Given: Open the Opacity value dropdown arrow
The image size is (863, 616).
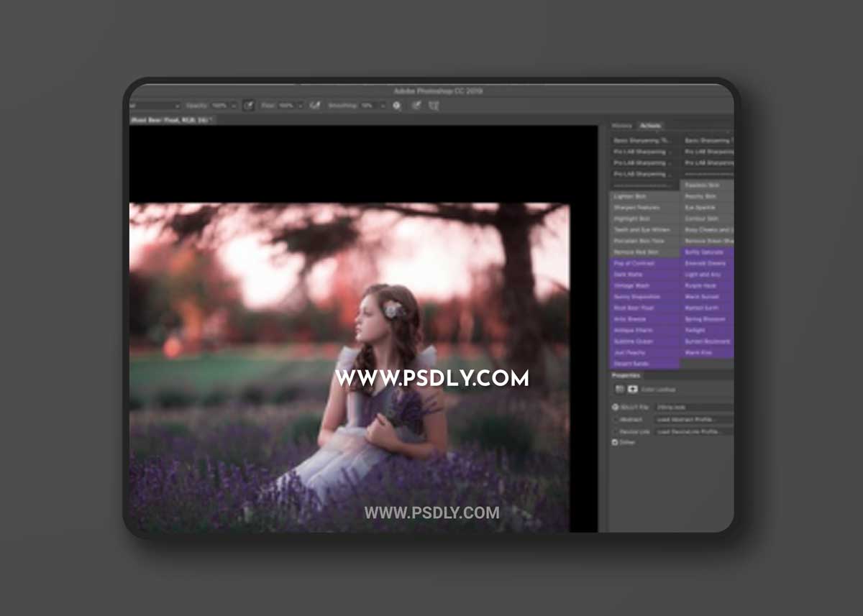Looking at the screenshot, I should (x=234, y=106).
